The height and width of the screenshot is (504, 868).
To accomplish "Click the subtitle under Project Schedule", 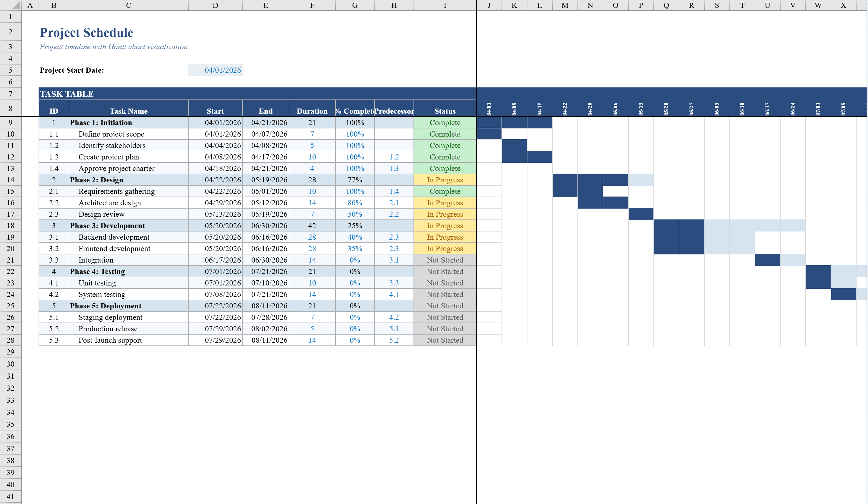I will point(113,46).
